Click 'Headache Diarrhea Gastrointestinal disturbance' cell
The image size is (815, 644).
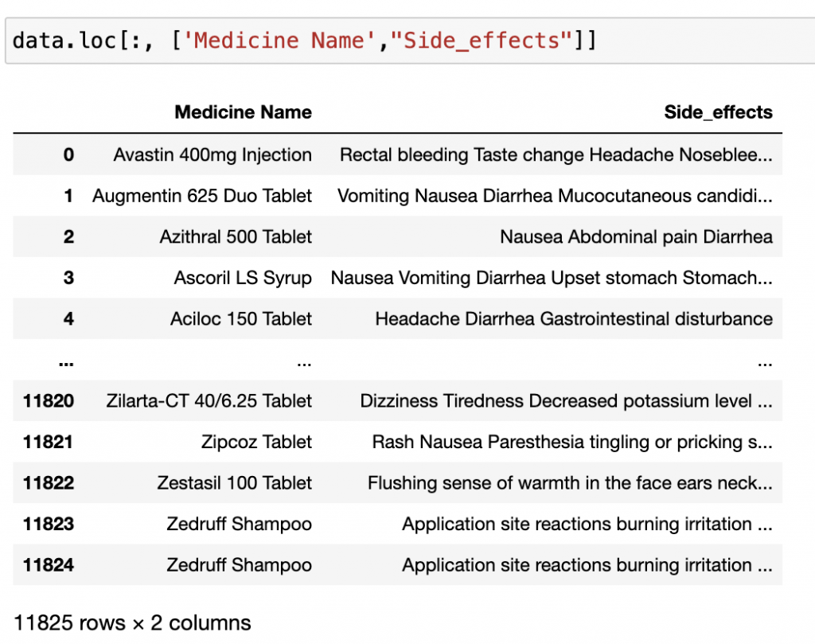[573, 318]
